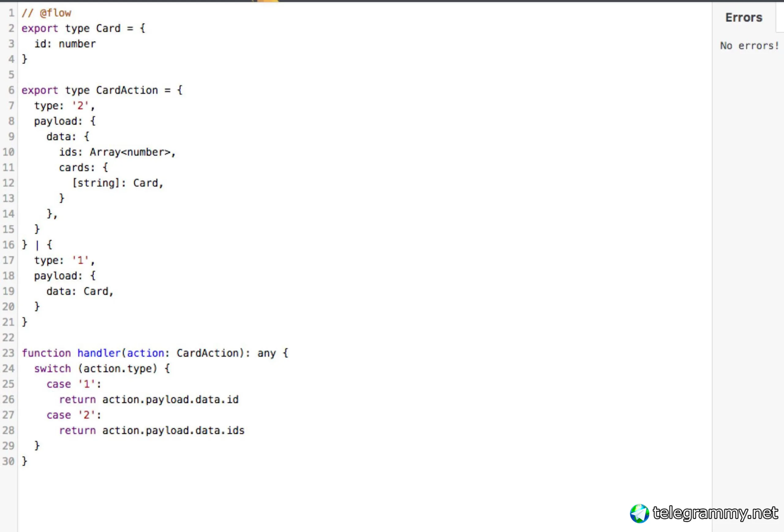
Task: Click 'id: number' property in Card type
Action: click(65, 44)
